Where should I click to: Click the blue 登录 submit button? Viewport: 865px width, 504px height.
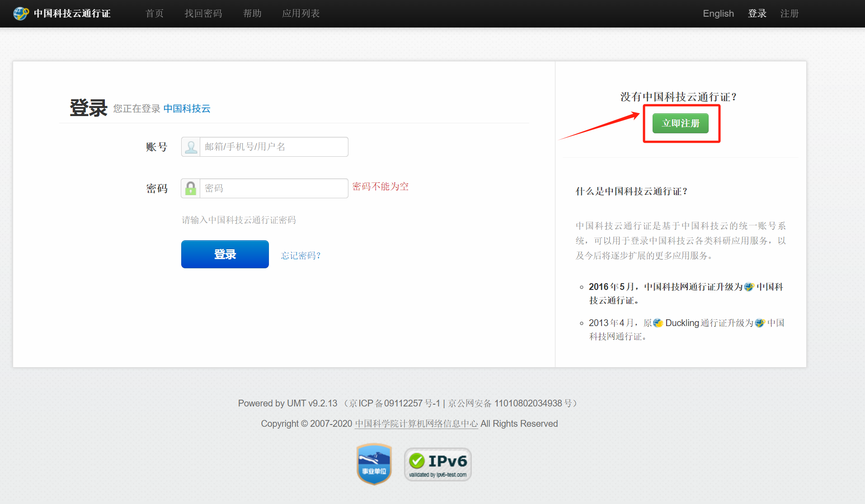225,254
